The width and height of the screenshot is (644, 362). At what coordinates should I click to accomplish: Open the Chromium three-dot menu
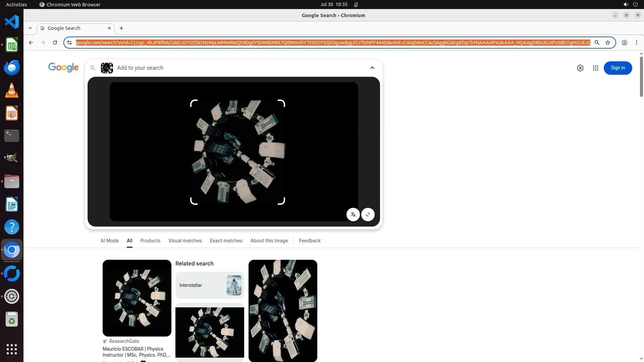tap(636, 43)
